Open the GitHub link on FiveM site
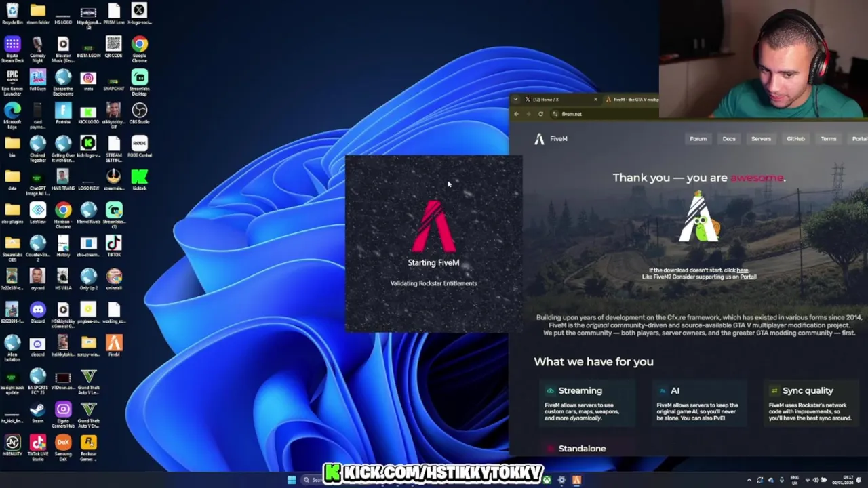This screenshot has width=868, height=488. click(795, 139)
